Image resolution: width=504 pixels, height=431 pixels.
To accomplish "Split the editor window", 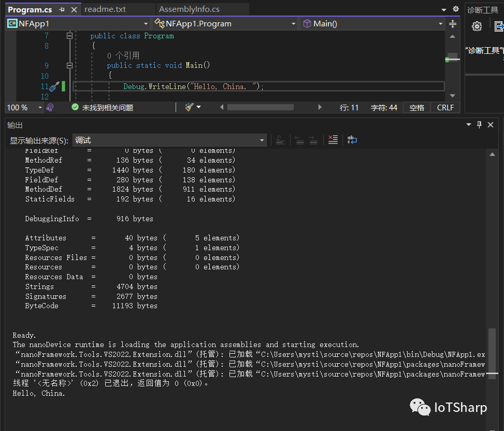I will 453,24.
